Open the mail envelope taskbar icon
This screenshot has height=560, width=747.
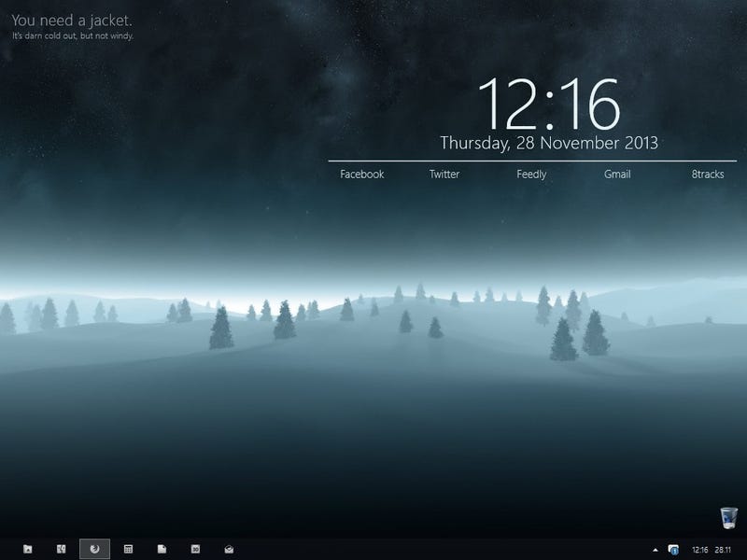229,549
